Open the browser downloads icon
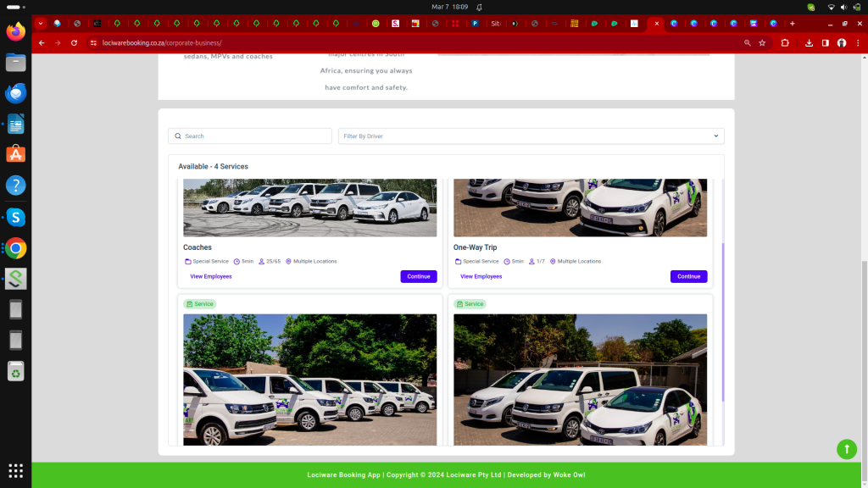 pyautogui.click(x=810, y=42)
